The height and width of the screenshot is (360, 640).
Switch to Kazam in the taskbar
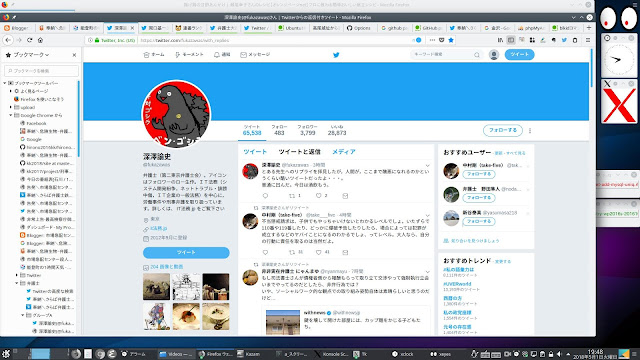coord(250,354)
